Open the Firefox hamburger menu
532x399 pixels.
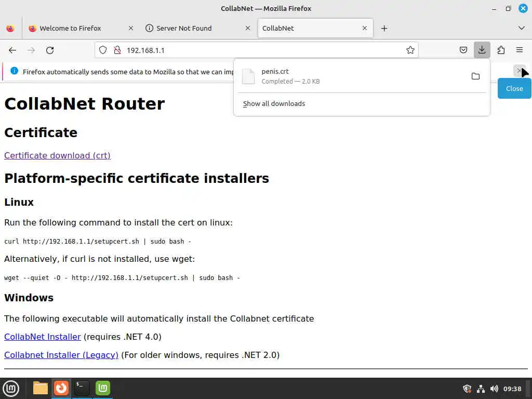coord(520,50)
